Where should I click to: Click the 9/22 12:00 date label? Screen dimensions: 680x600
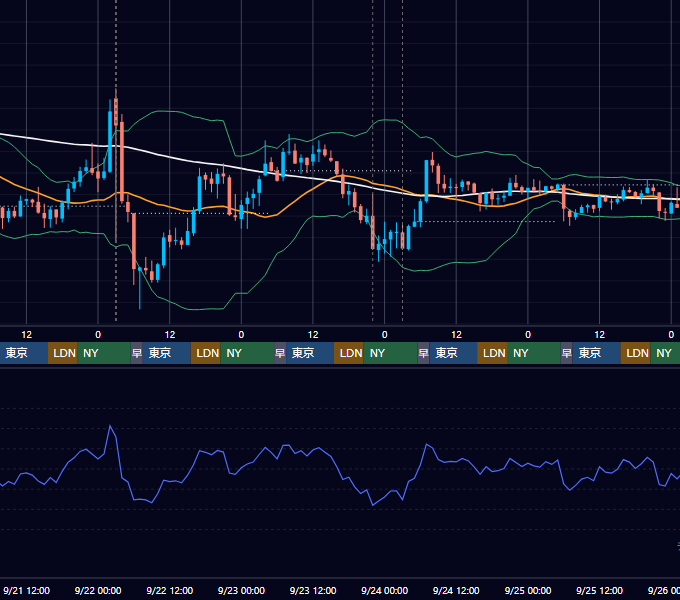(x=170, y=590)
